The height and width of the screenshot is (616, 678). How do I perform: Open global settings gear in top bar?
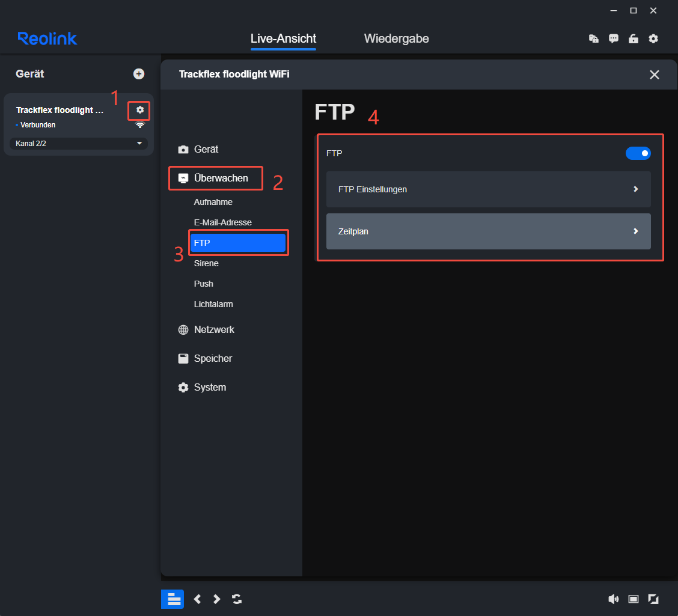(x=653, y=38)
